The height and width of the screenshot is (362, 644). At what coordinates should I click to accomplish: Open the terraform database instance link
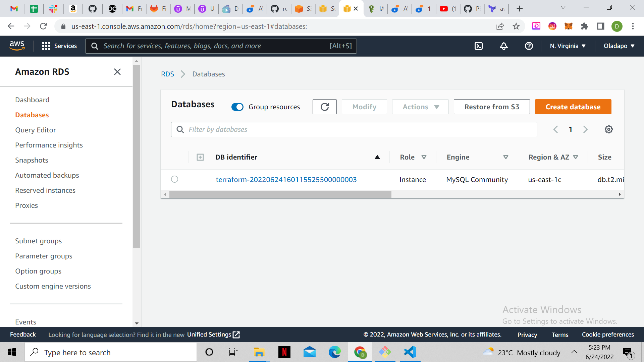point(286,179)
